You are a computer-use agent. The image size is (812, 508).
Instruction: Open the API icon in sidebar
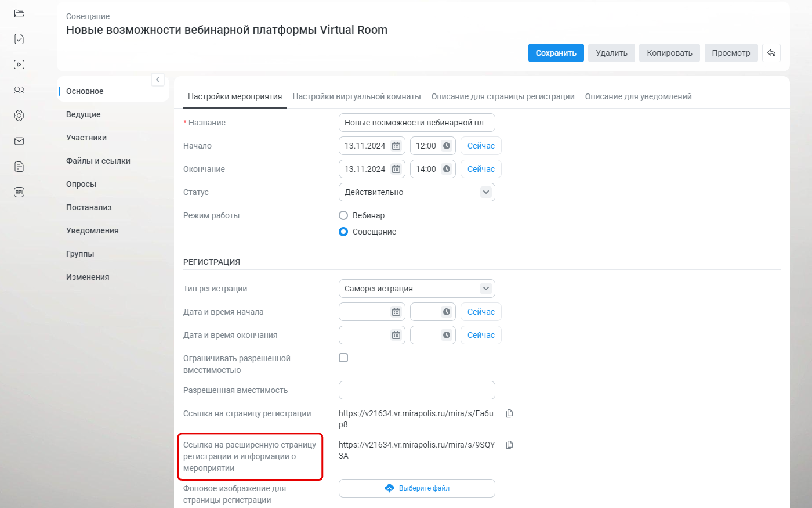click(19, 192)
